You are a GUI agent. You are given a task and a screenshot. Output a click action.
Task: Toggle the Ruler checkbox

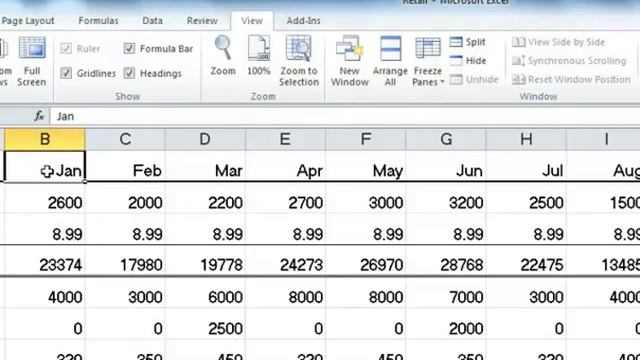(66, 49)
